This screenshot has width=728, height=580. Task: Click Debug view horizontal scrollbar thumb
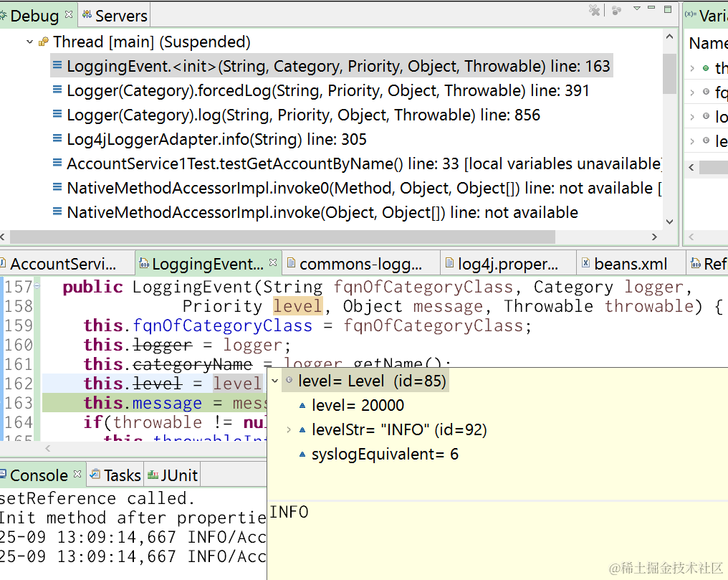tap(282, 237)
